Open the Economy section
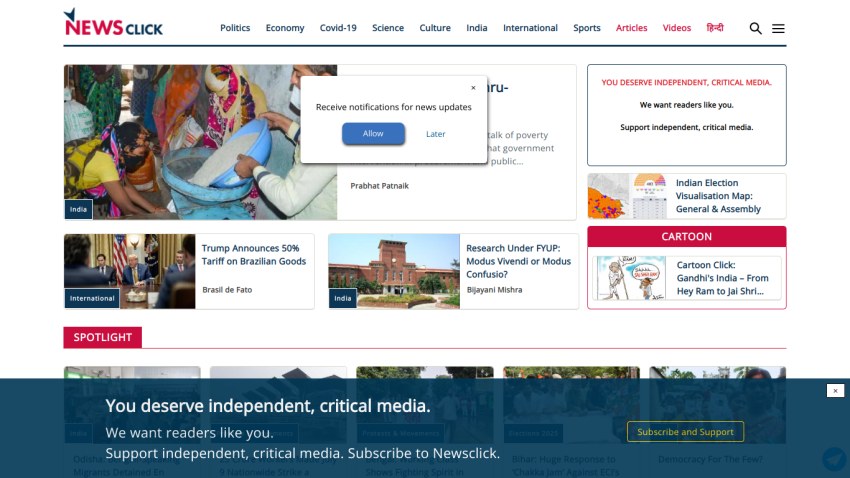This screenshot has width=850, height=478. tap(285, 28)
